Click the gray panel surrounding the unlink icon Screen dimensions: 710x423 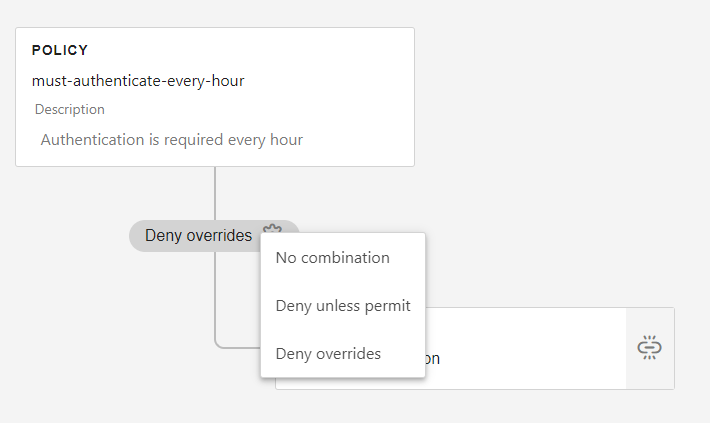pyautogui.click(x=650, y=372)
